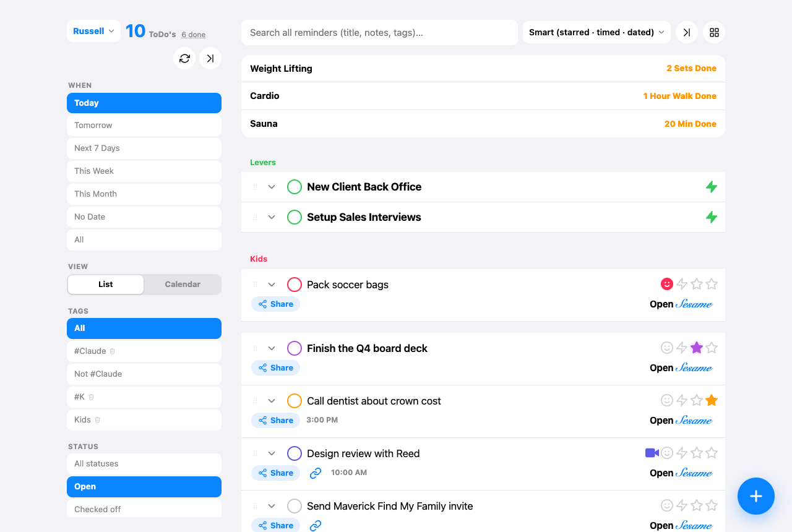This screenshot has height=532, width=792.
Task: Expand the Finish the Q4 board deck chevron
Action: coord(272,348)
